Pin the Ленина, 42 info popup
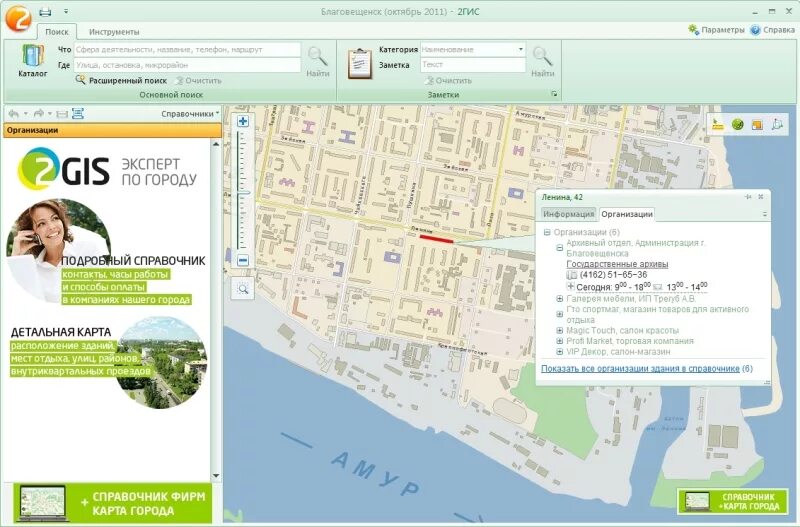The image size is (800, 527). (748, 197)
